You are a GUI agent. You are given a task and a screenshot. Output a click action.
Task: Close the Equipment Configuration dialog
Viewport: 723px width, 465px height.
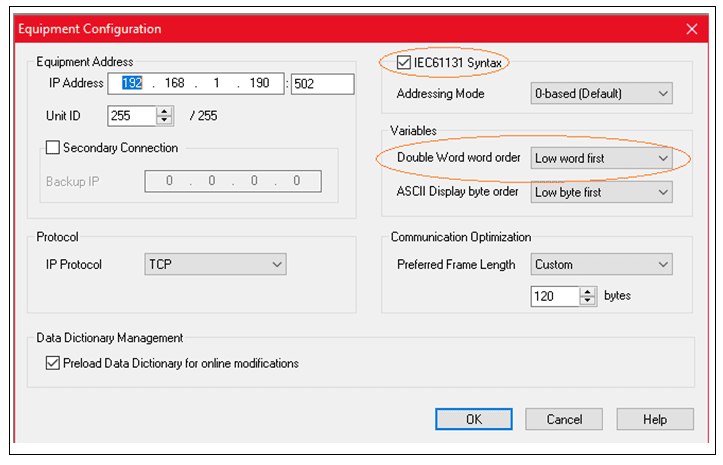pos(691,29)
